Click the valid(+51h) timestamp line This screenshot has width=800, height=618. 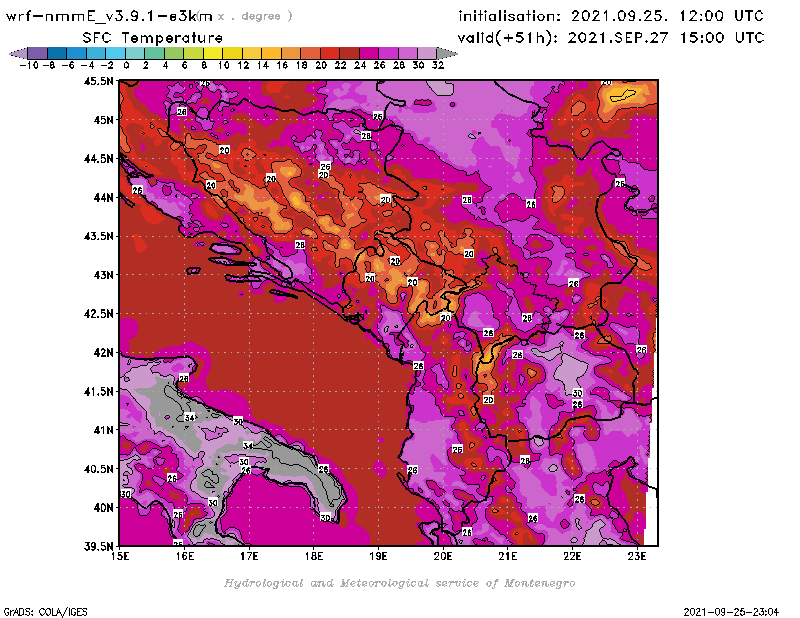(611, 38)
